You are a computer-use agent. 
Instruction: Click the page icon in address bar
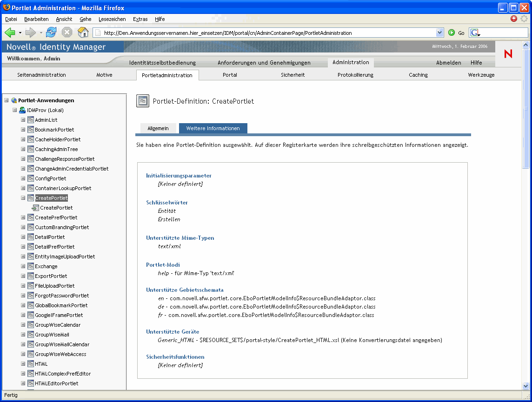tap(98, 33)
